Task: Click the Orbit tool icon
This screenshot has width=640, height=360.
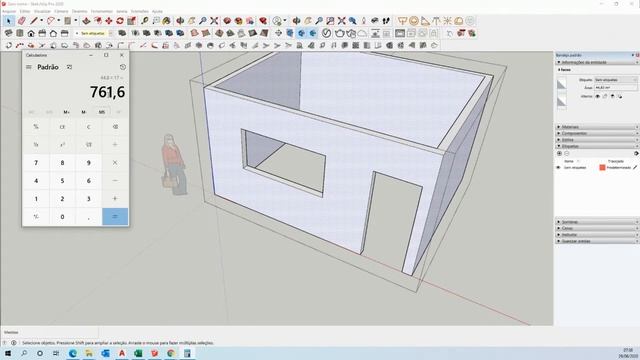Action: [x=180, y=21]
